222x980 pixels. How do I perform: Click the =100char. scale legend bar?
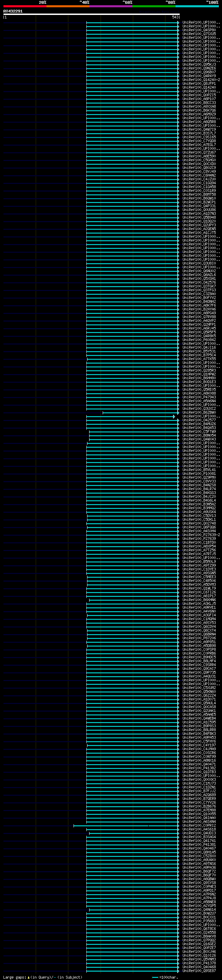(155, 977)
